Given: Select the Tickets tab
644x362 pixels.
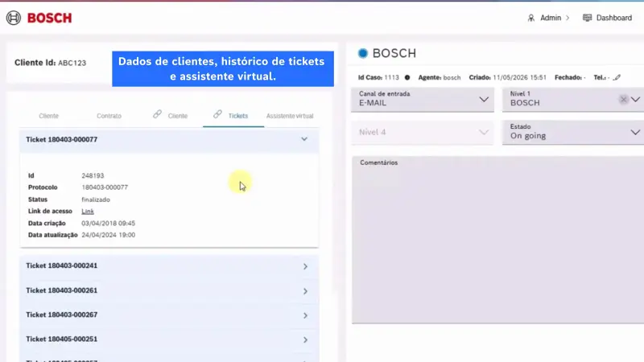Looking at the screenshot, I should [237, 116].
